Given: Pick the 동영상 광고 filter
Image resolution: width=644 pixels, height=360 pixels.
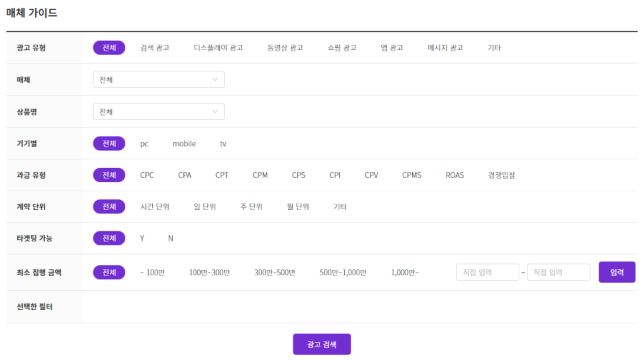Looking at the screenshot, I should click(285, 47).
